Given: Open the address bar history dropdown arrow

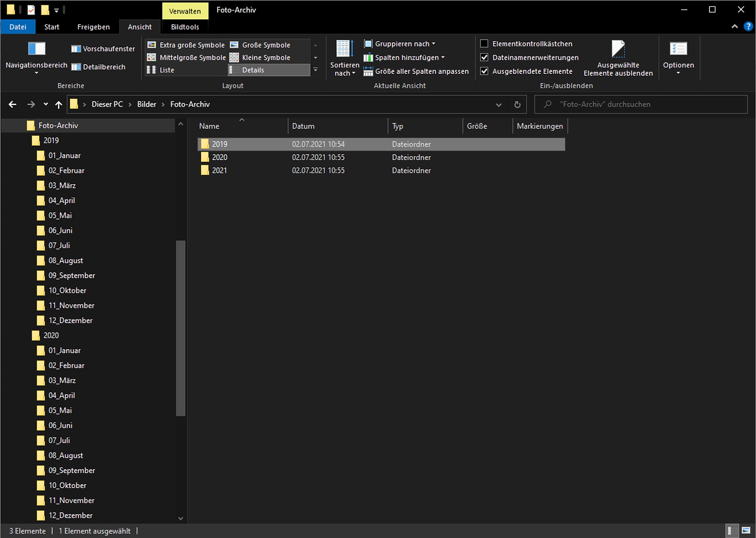Looking at the screenshot, I should pos(499,105).
